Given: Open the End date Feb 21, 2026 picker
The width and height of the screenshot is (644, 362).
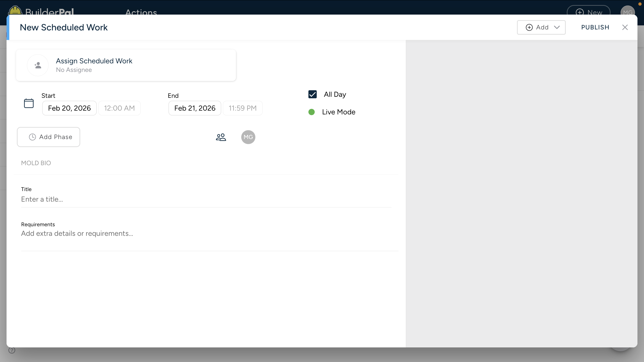Looking at the screenshot, I should (x=195, y=108).
